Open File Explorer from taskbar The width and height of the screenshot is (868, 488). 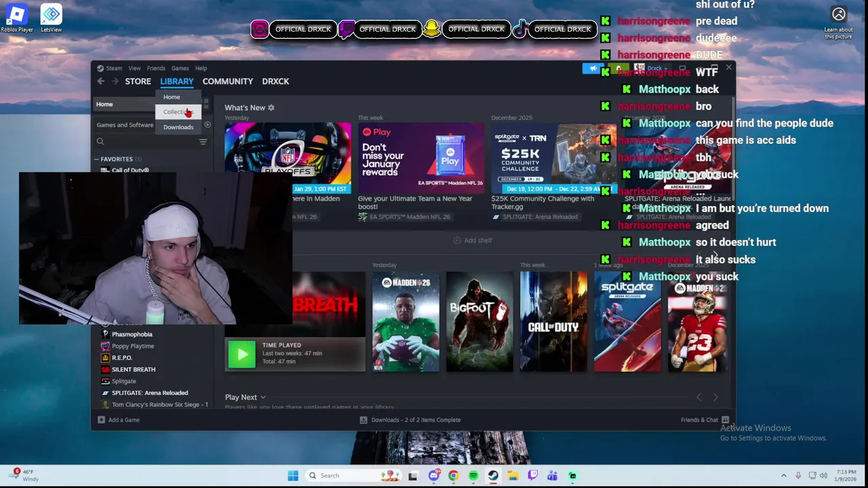click(513, 476)
